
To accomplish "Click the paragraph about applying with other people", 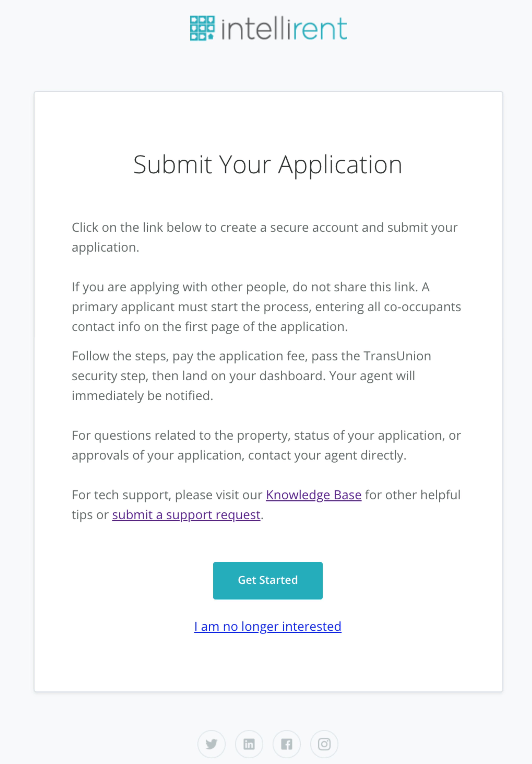I will (x=266, y=307).
